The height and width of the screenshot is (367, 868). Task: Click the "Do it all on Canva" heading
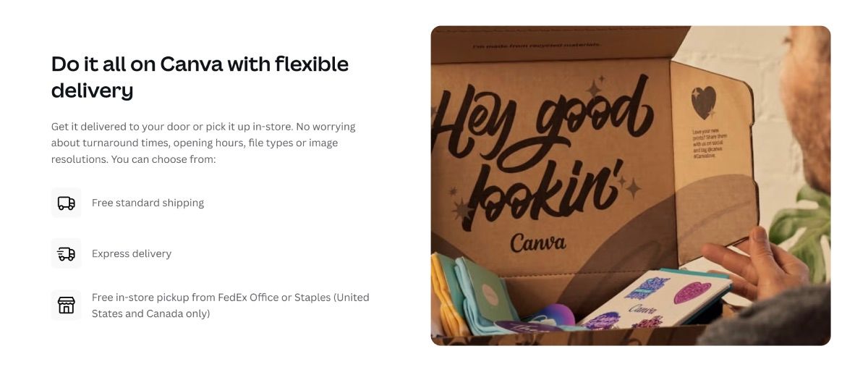(200, 77)
